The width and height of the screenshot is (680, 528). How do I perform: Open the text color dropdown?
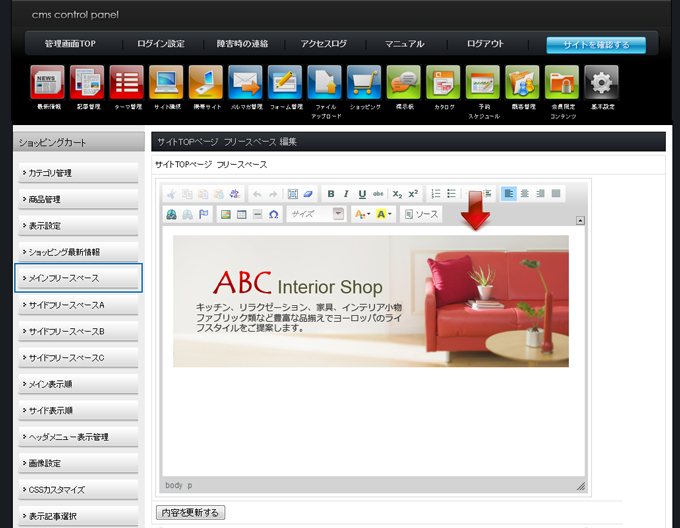click(x=362, y=214)
